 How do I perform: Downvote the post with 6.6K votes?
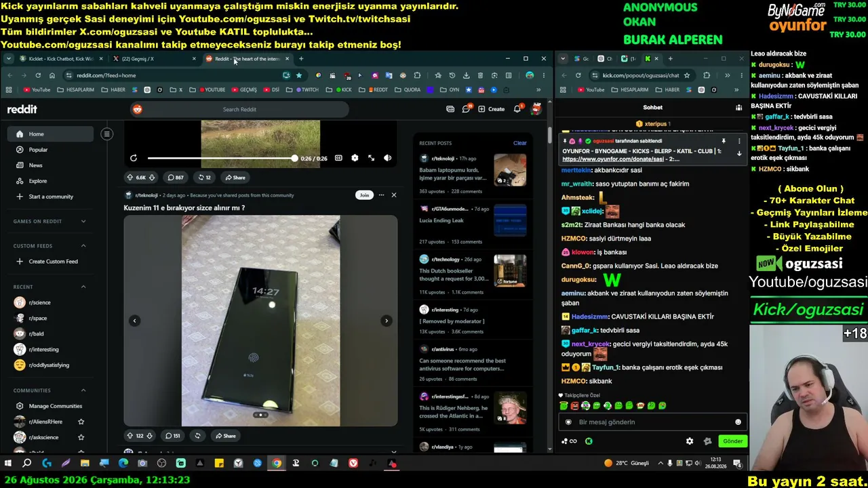(152, 178)
